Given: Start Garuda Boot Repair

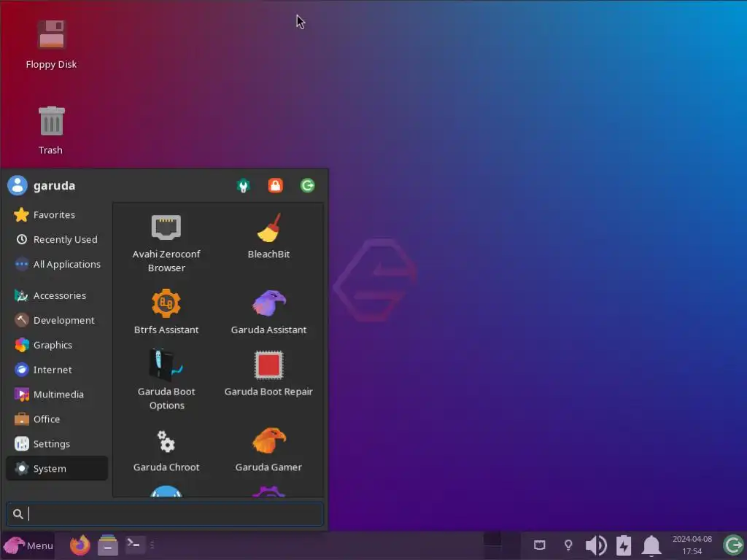Looking at the screenshot, I should pyautogui.click(x=268, y=374).
